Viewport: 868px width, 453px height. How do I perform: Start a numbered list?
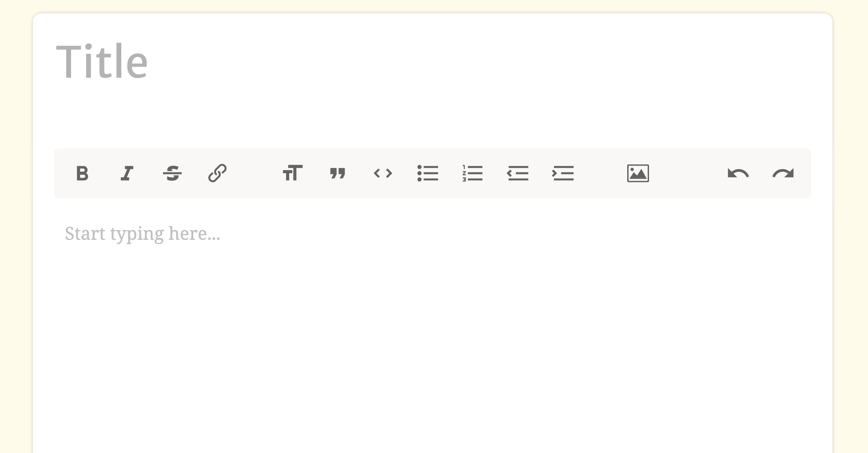pos(473,173)
